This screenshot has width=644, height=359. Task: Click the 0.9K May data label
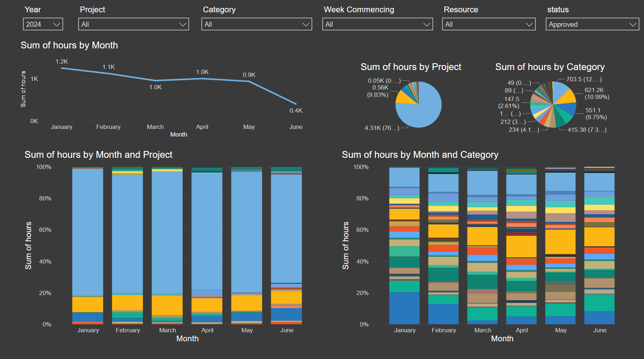tap(249, 75)
